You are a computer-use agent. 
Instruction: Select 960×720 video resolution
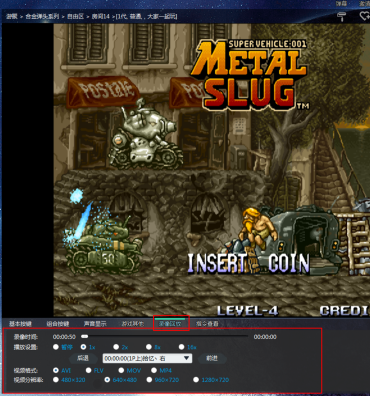point(163,380)
